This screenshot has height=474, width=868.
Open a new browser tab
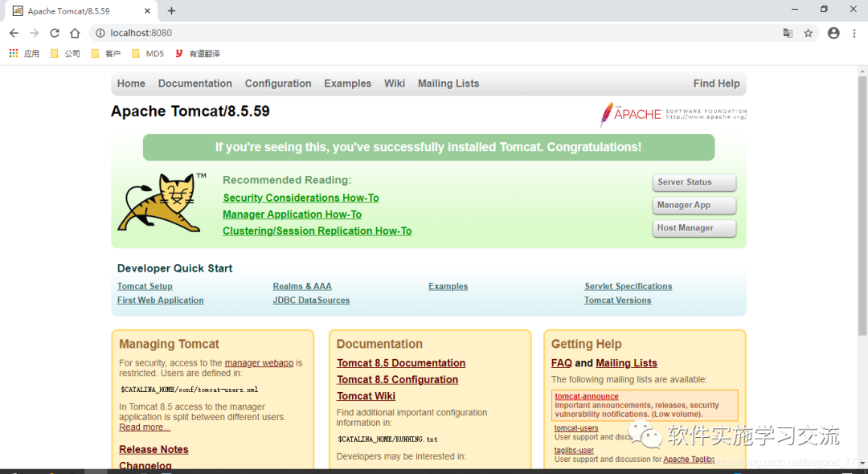coord(172,11)
